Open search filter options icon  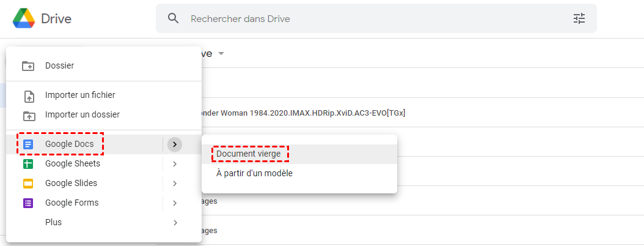(x=579, y=18)
